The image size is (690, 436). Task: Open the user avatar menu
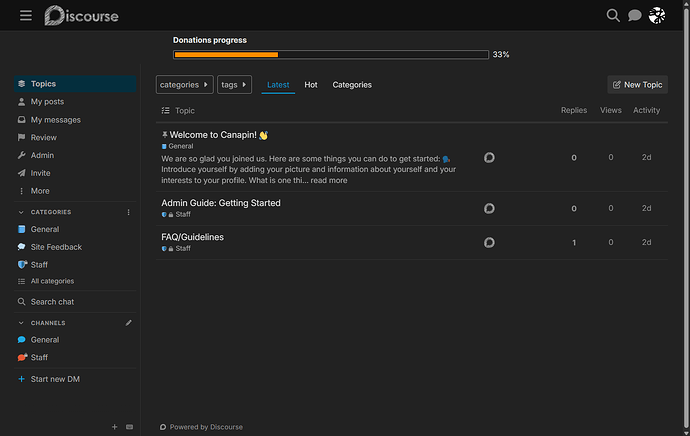click(657, 15)
